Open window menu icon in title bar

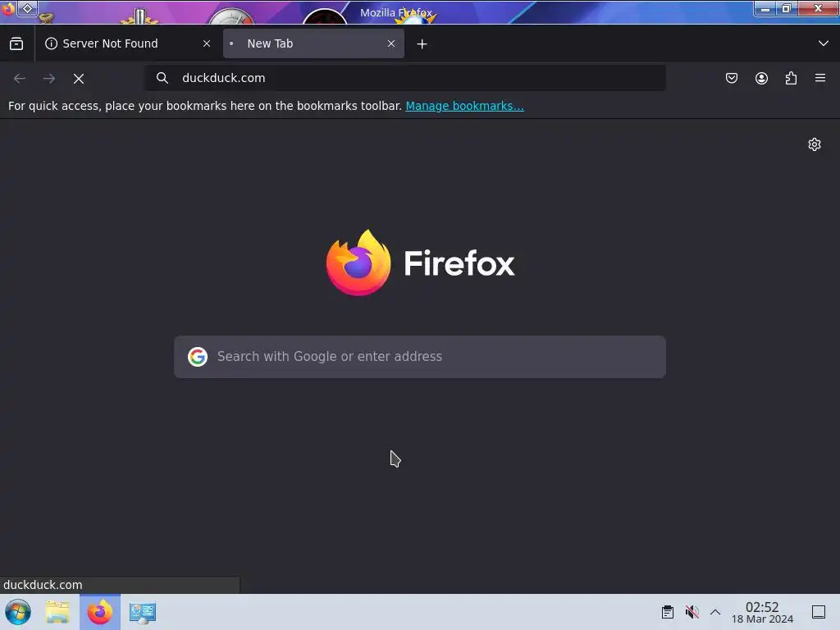pyautogui.click(x=8, y=8)
